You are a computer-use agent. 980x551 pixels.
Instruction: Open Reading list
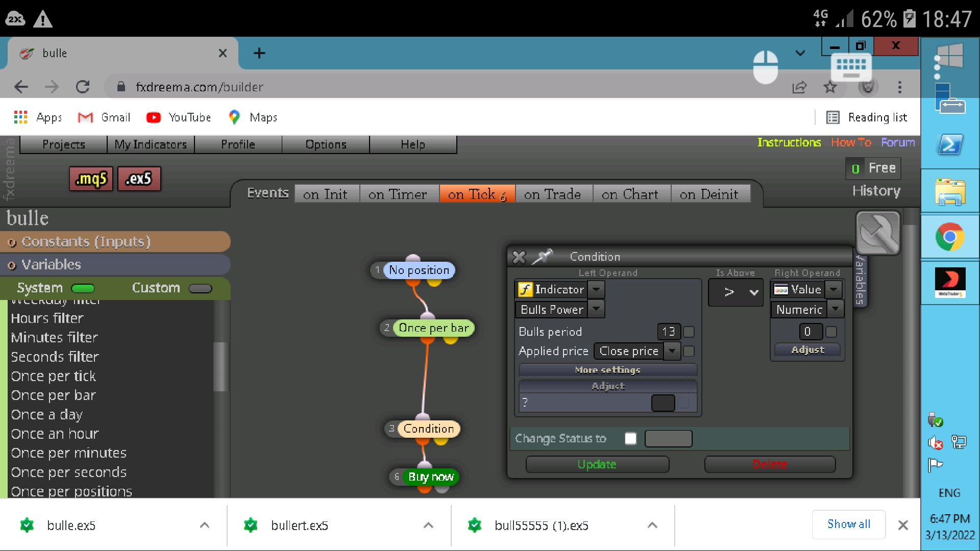(867, 117)
